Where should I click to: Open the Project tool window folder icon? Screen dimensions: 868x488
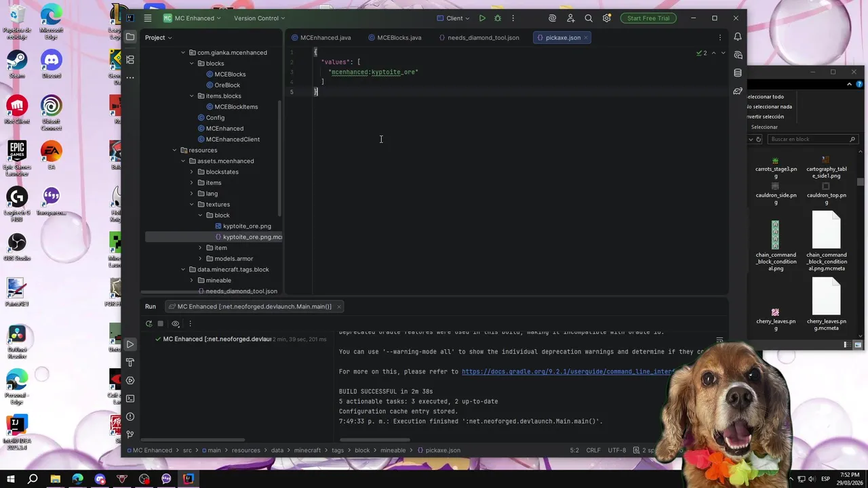pyautogui.click(x=130, y=37)
